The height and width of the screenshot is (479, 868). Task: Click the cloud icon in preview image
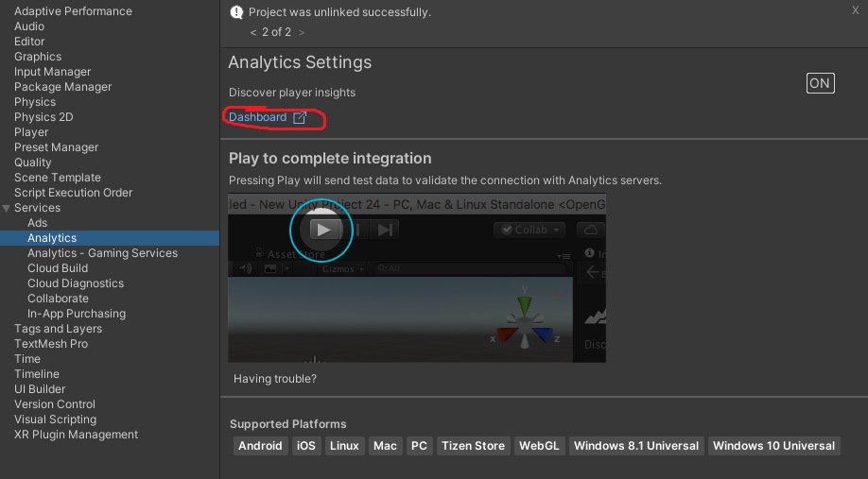[591, 230]
